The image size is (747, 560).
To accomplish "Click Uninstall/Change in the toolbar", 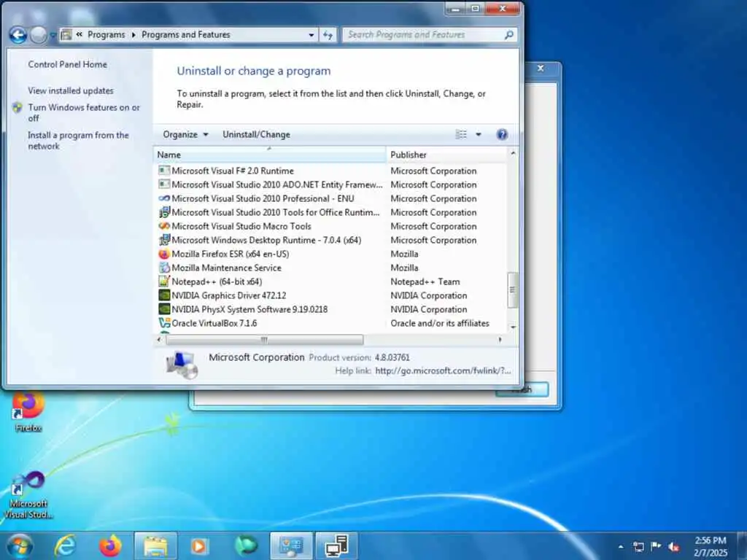I will pyautogui.click(x=256, y=135).
